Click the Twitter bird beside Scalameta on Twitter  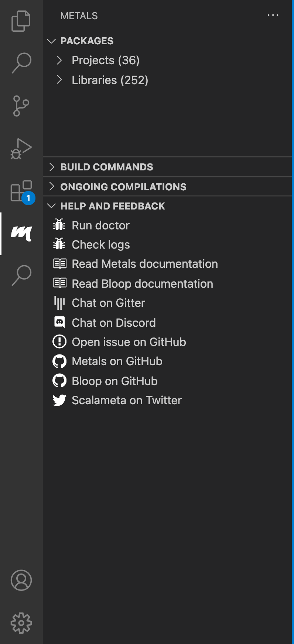click(x=59, y=400)
